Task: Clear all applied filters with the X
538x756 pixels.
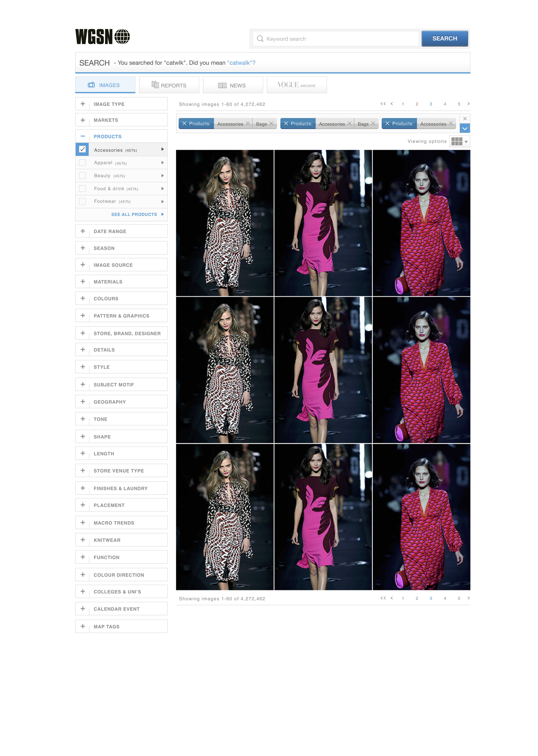Action: pyautogui.click(x=465, y=118)
